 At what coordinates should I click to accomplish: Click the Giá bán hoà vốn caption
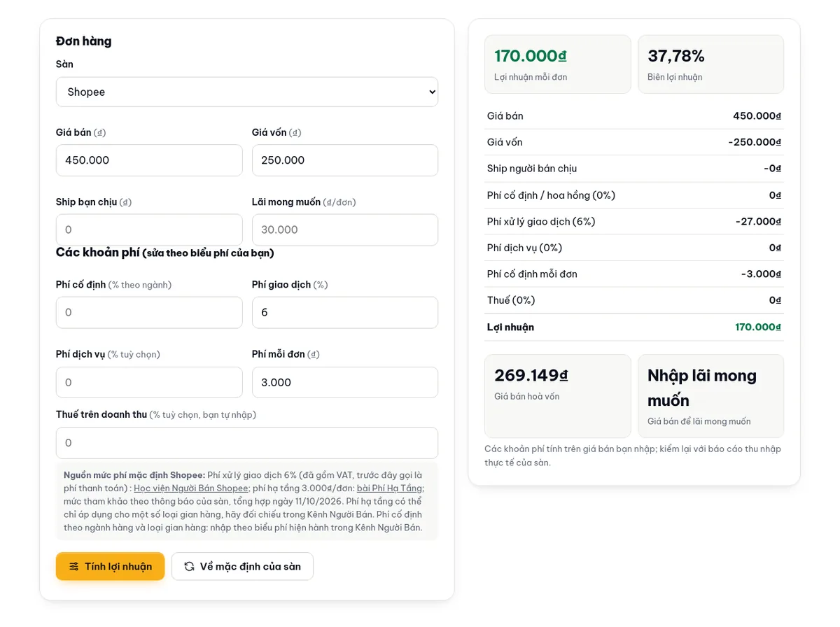[527, 397]
